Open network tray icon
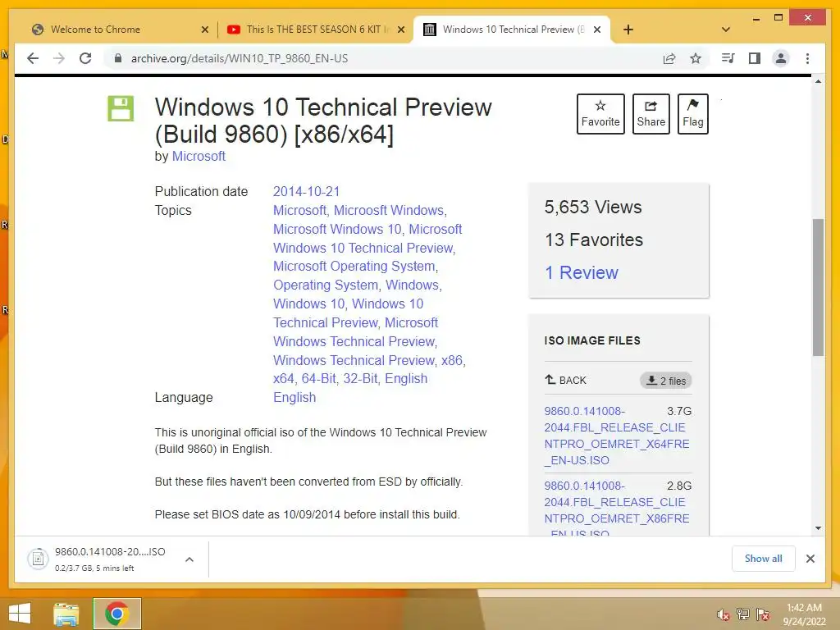 743,614
